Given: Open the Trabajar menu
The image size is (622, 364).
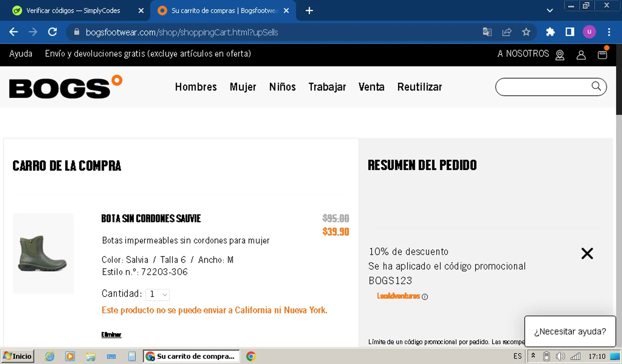Looking at the screenshot, I should (x=327, y=87).
